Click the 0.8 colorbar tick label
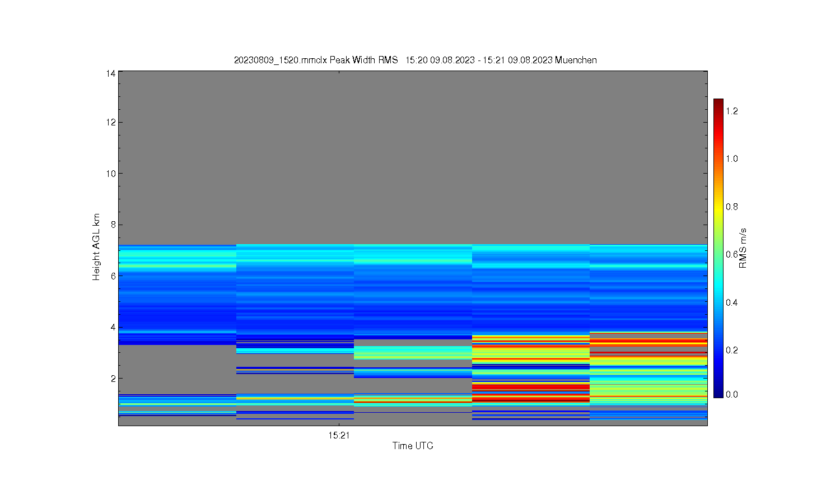 point(731,207)
